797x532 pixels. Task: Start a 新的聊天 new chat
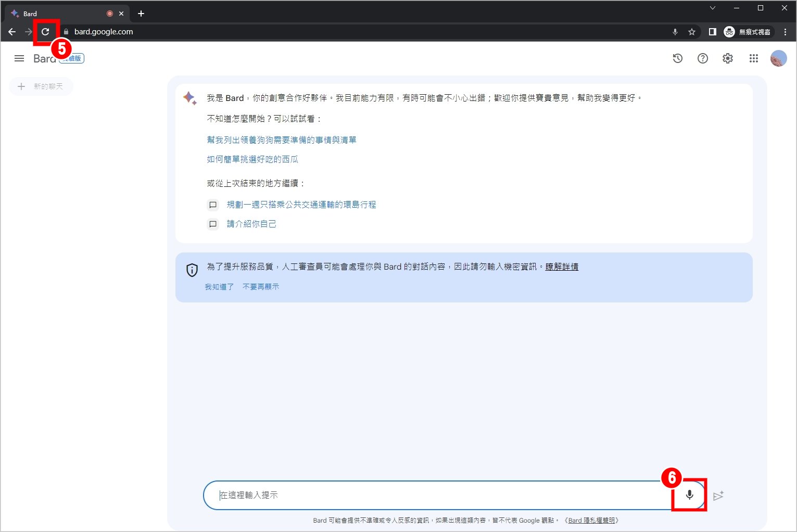41,86
